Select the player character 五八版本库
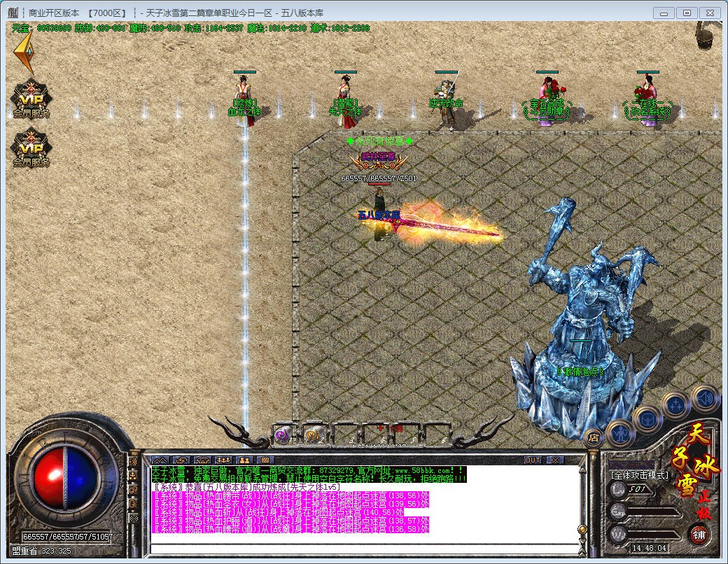 click(x=380, y=214)
